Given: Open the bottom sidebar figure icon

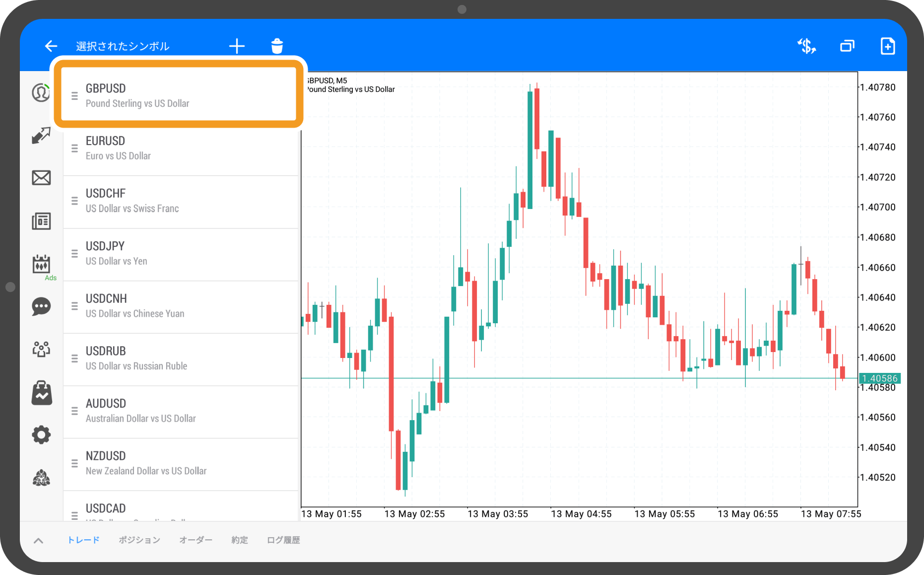Looking at the screenshot, I should pos(41,478).
